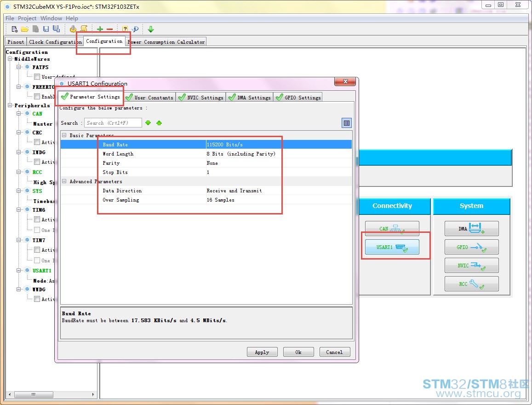Open the Project menu

27,18
